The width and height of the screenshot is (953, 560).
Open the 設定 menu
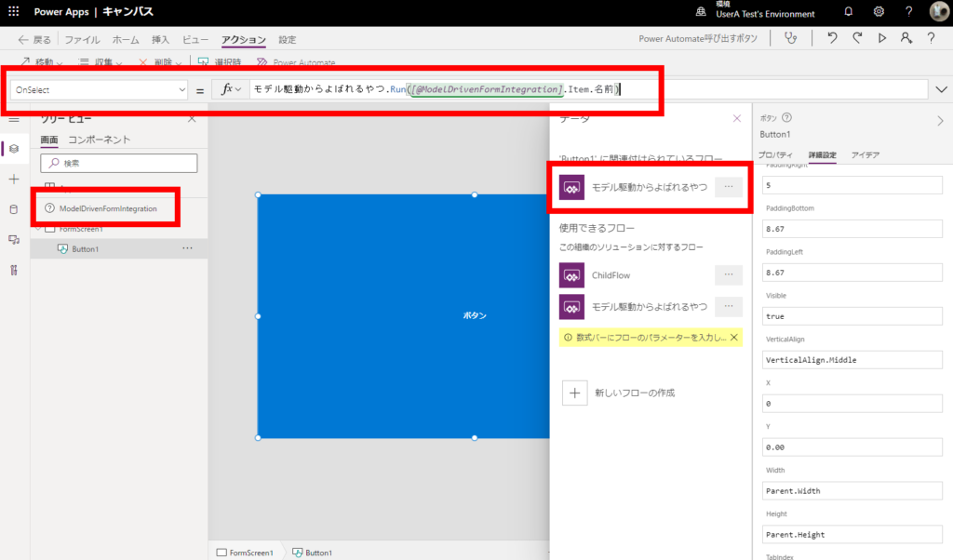point(287,39)
